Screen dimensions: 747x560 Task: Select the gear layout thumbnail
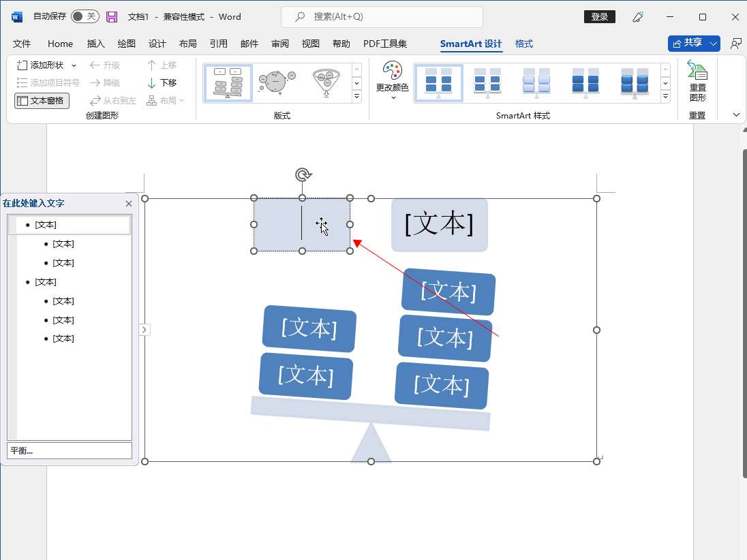(277, 82)
